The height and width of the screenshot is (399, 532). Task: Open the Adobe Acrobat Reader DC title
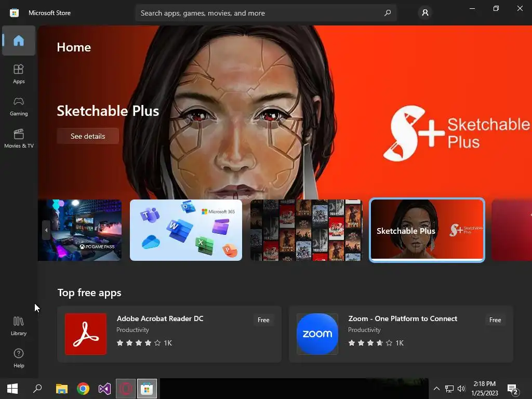(x=160, y=318)
